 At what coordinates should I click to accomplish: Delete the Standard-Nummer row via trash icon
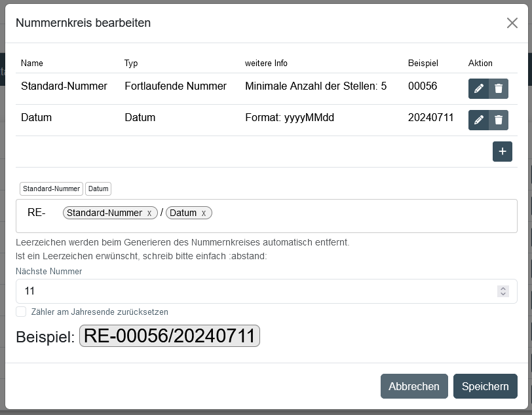[499, 88]
